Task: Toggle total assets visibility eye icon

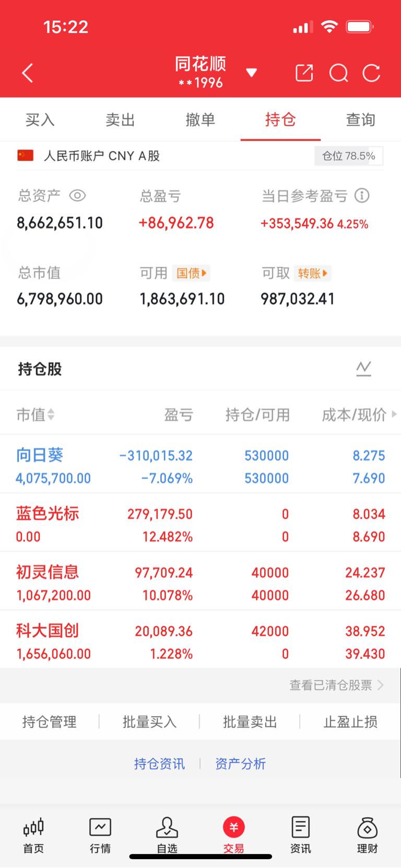Action: click(x=77, y=196)
